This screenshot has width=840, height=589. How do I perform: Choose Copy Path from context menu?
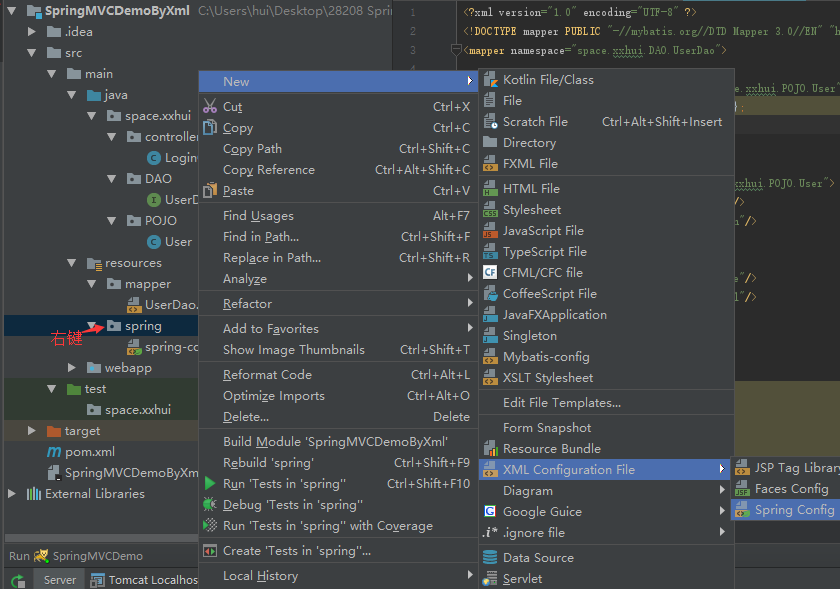(x=338, y=148)
